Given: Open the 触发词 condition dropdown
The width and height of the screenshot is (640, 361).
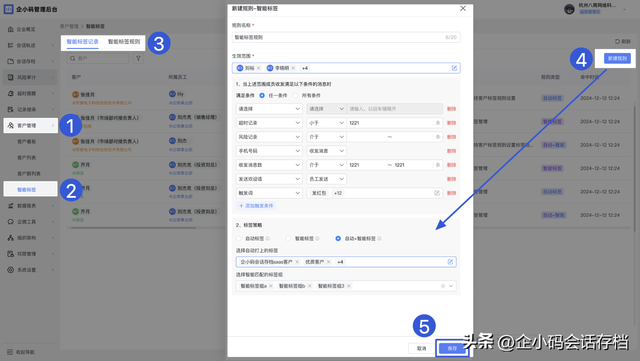Looking at the screenshot, I should click(269, 193).
